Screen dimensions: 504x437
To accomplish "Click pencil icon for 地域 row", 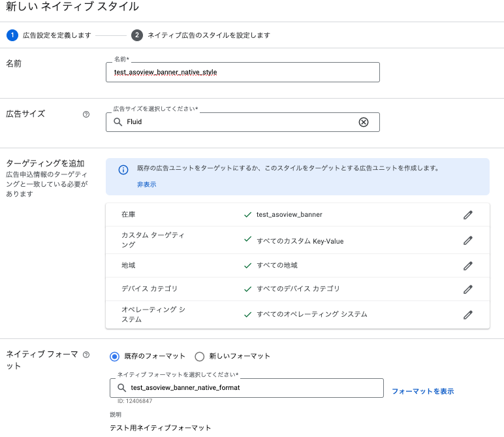I will [467, 266].
